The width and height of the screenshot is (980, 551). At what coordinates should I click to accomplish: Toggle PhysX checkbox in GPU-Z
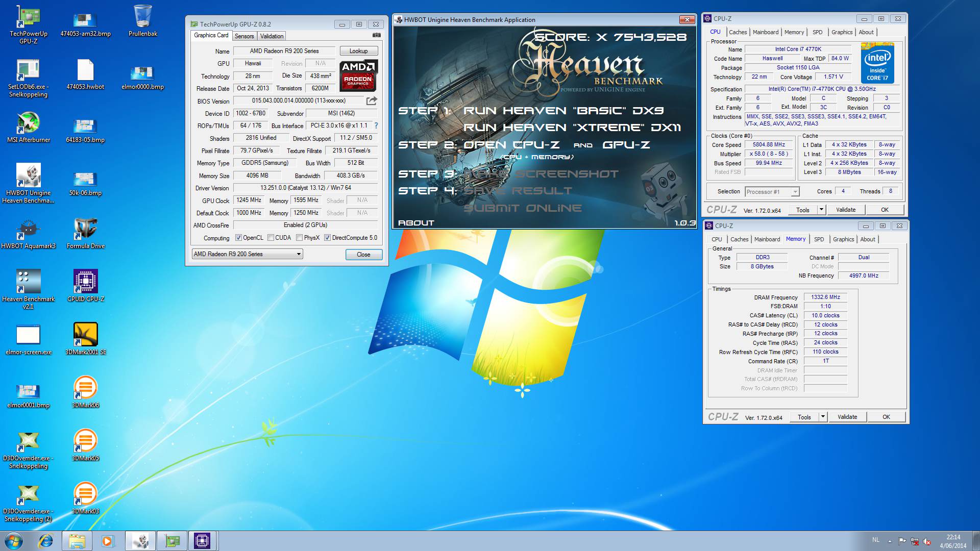pos(300,238)
